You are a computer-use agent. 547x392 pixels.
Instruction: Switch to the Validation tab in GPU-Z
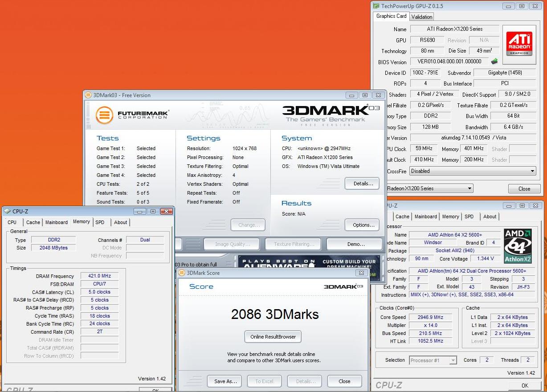[x=421, y=16]
